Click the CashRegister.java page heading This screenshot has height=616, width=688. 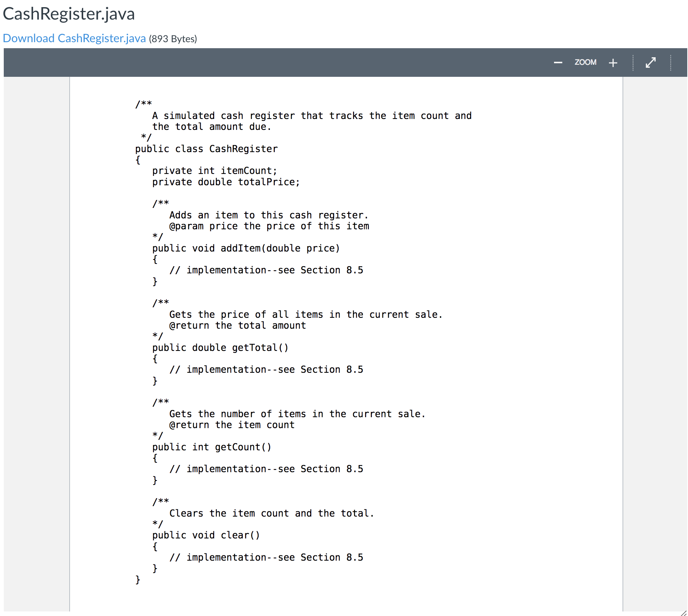coord(69,14)
